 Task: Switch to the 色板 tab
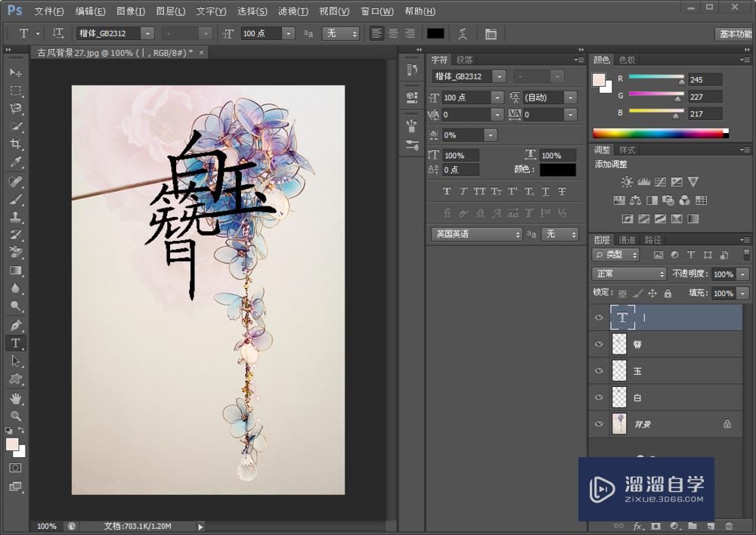627,60
